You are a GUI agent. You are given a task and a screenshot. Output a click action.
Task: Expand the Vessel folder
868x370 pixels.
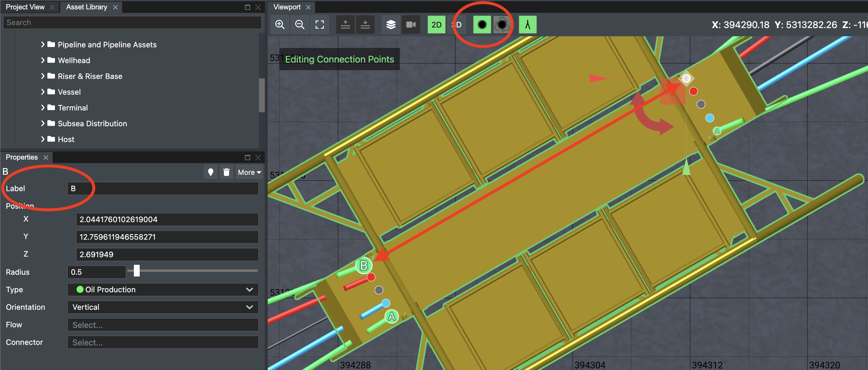[x=42, y=92]
